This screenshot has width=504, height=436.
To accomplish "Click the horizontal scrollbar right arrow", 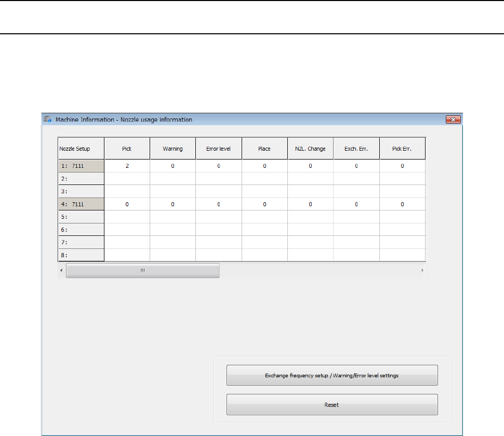I will [x=422, y=270].
